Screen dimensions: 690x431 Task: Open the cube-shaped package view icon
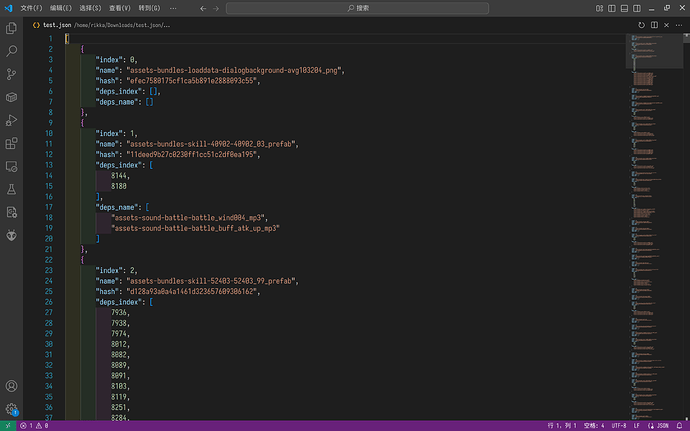11,97
